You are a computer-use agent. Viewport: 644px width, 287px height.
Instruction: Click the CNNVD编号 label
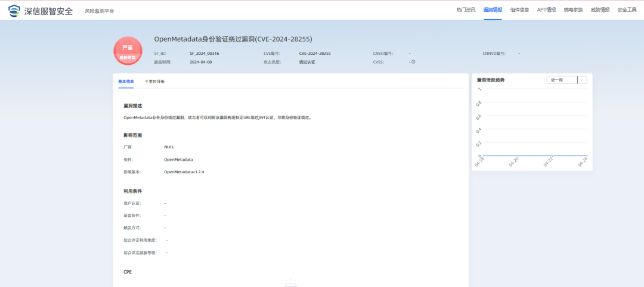tap(494, 54)
